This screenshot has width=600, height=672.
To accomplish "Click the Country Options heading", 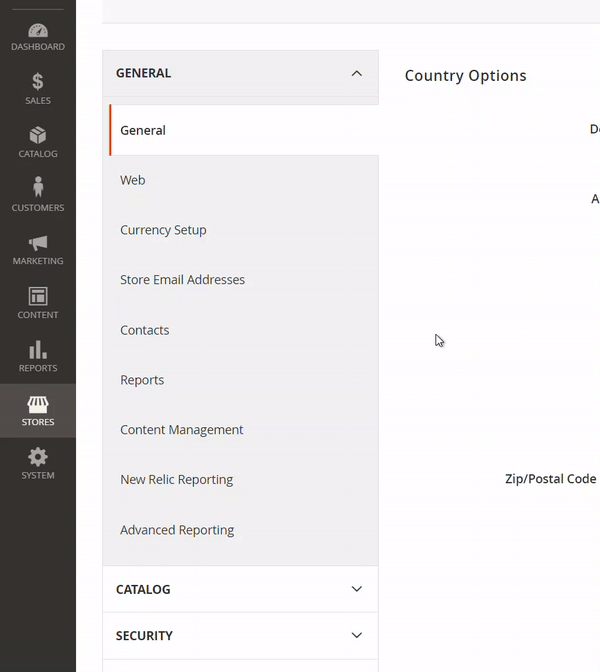I will pyautogui.click(x=465, y=76).
